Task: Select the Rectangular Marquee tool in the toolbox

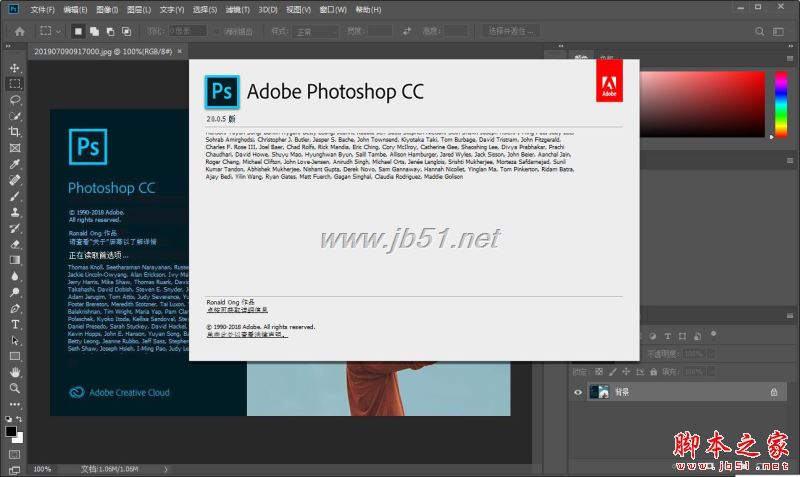Action: click(14, 84)
